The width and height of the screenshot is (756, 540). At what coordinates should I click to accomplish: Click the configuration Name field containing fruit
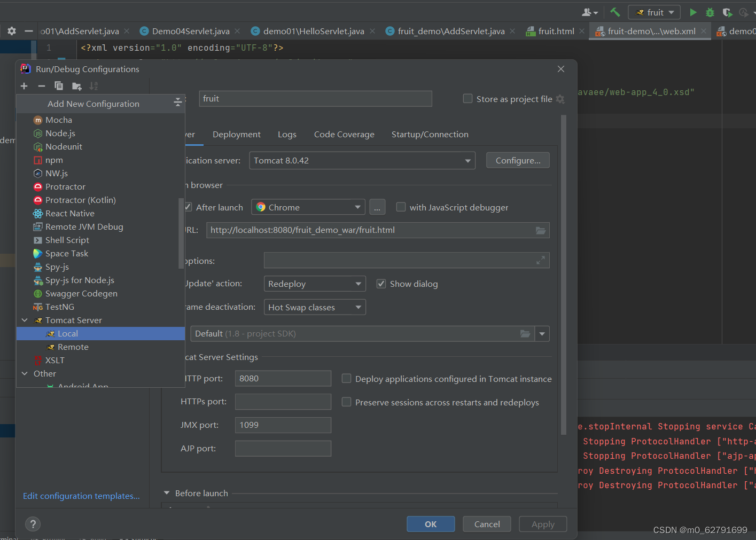click(x=316, y=98)
